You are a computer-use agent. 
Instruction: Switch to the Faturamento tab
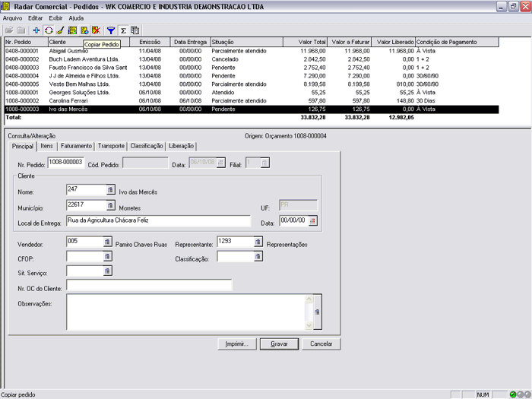[x=77, y=145]
